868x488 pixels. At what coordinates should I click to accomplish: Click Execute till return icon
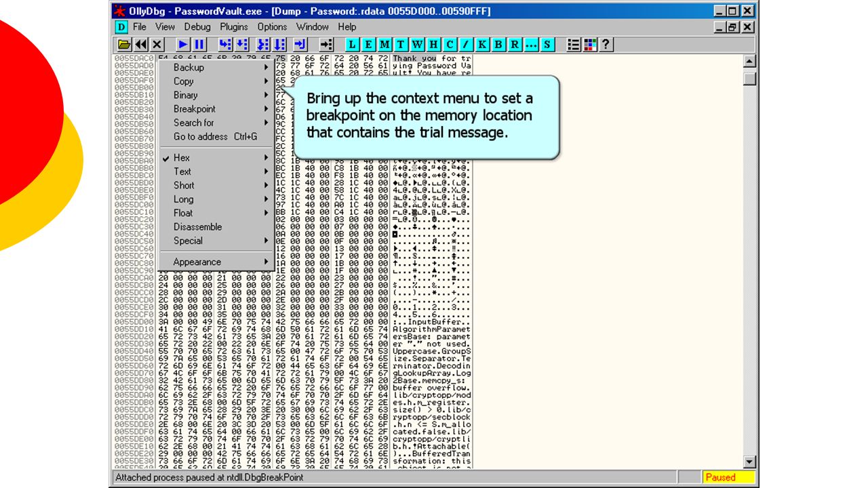(300, 45)
